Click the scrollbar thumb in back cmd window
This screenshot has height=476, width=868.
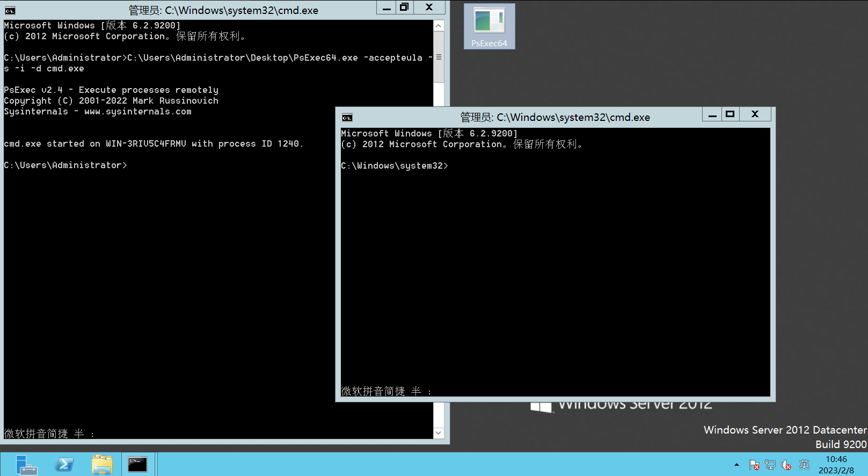(x=439, y=57)
